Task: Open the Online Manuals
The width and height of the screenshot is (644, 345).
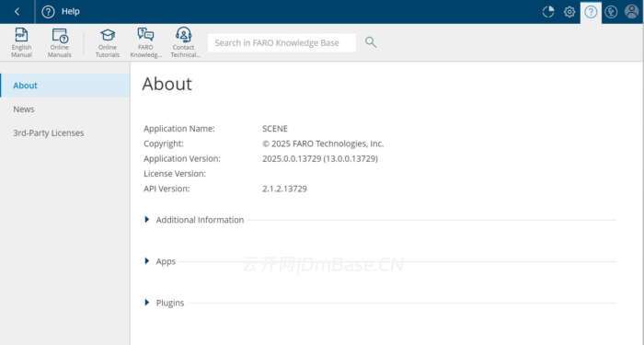Action: [60, 42]
